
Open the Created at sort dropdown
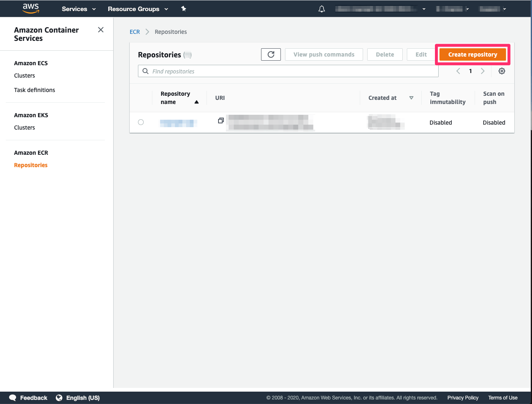[411, 98]
